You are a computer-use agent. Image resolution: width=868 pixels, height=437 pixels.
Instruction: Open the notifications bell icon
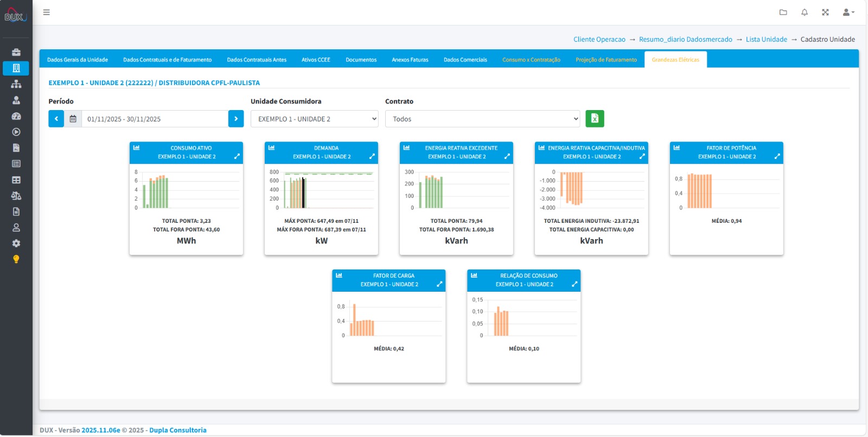tap(805, 12)
